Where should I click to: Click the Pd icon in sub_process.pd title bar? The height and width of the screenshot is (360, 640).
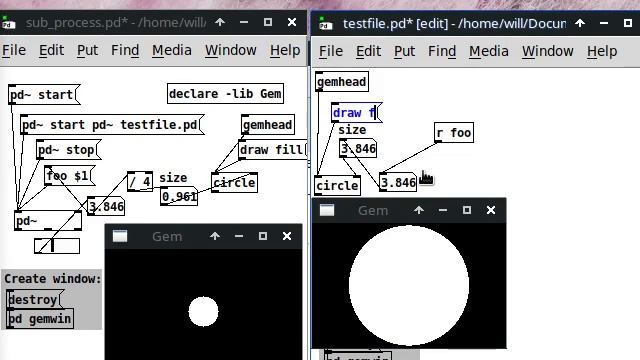tap(8, 22)
